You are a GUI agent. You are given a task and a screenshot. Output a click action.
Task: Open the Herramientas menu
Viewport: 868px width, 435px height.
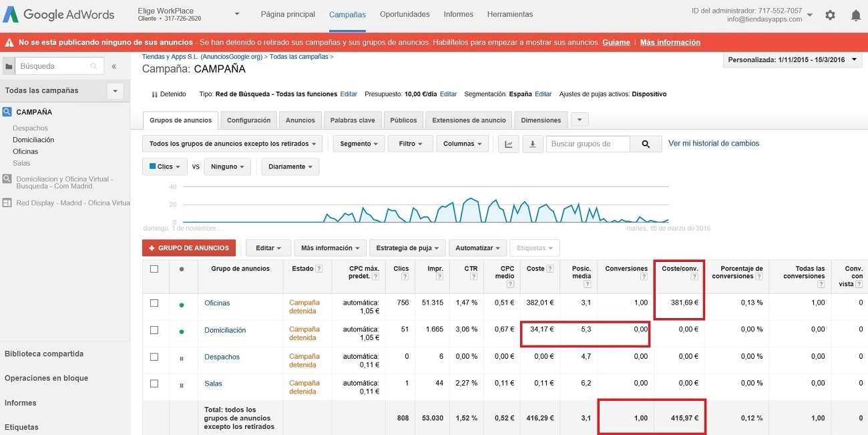point(509,13)
